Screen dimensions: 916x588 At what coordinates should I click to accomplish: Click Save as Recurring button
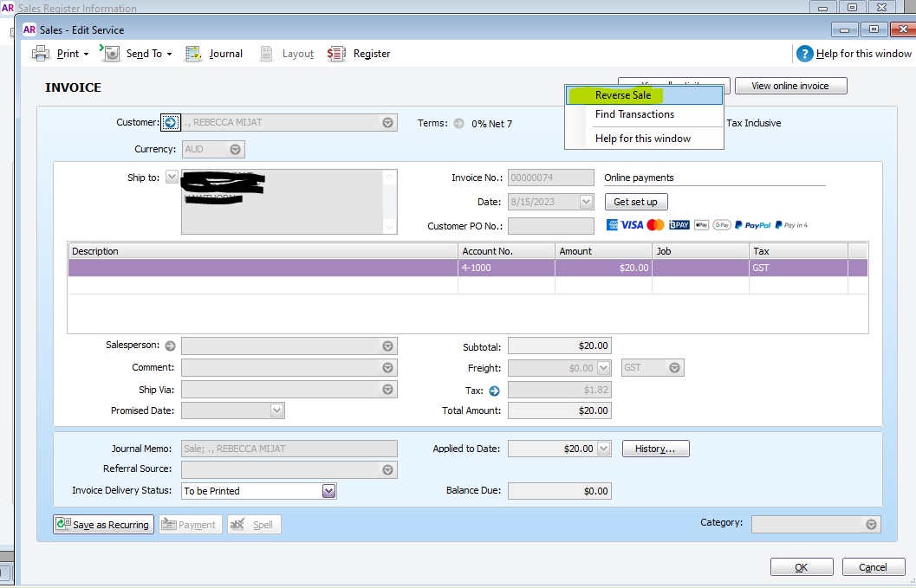point(103,525)
